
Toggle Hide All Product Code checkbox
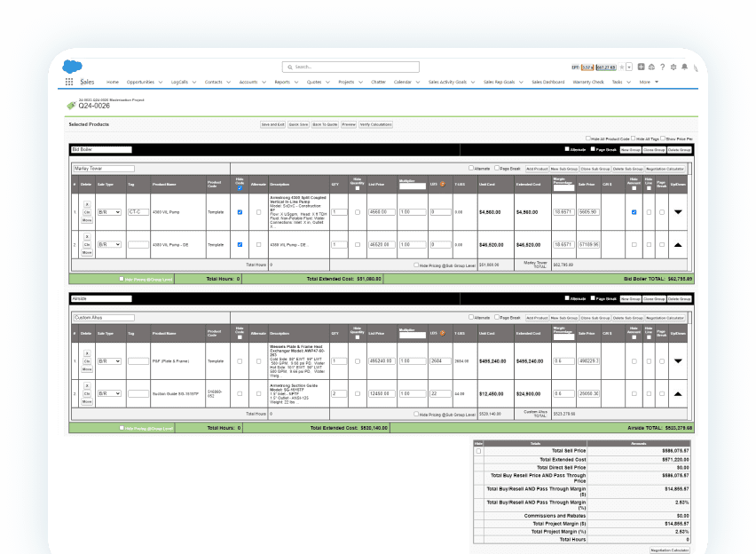pos(587,139)
